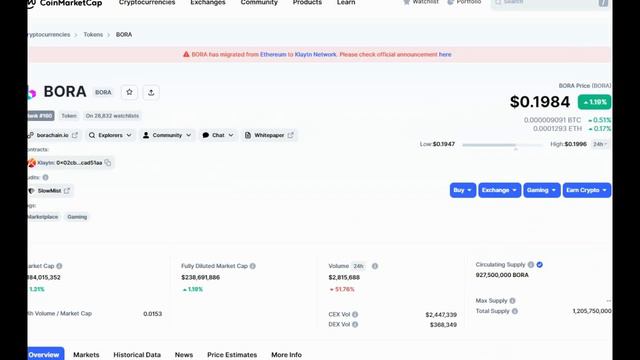Open the Exchanges menu

click(208, 2)
